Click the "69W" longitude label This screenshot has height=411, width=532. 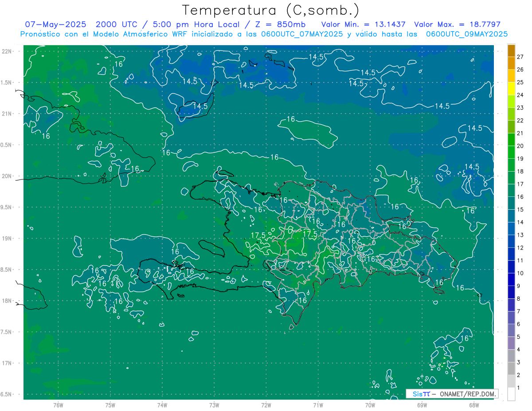click(x=422, y=405)
